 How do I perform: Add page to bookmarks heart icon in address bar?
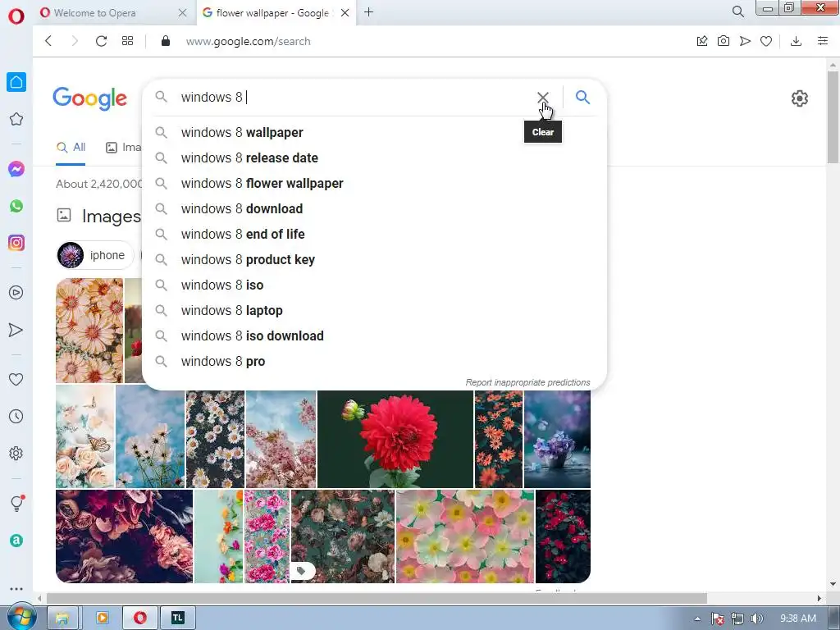(x=766, y=41)
